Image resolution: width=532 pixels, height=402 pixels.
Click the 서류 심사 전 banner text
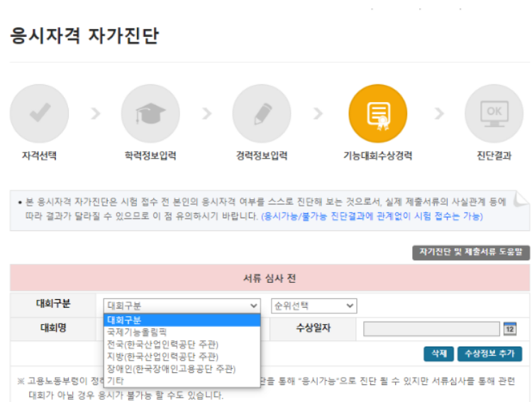[270, 279]
